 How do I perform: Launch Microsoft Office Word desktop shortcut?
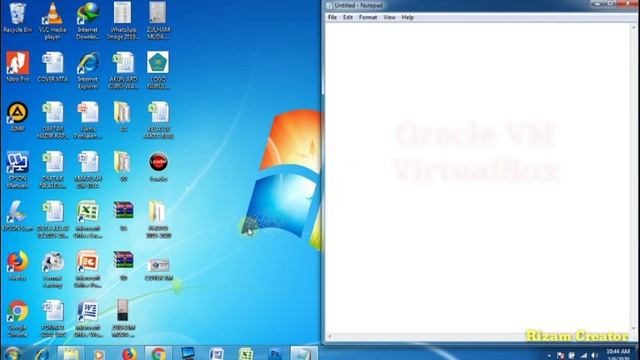coord(88,319)
